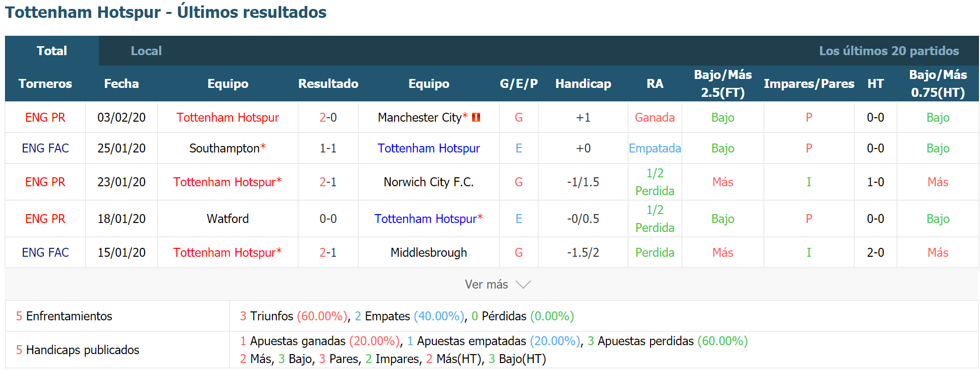980x370 pixels.
Task: Click the ENG FAC tournament on 25/01/20
Action: 45,148
